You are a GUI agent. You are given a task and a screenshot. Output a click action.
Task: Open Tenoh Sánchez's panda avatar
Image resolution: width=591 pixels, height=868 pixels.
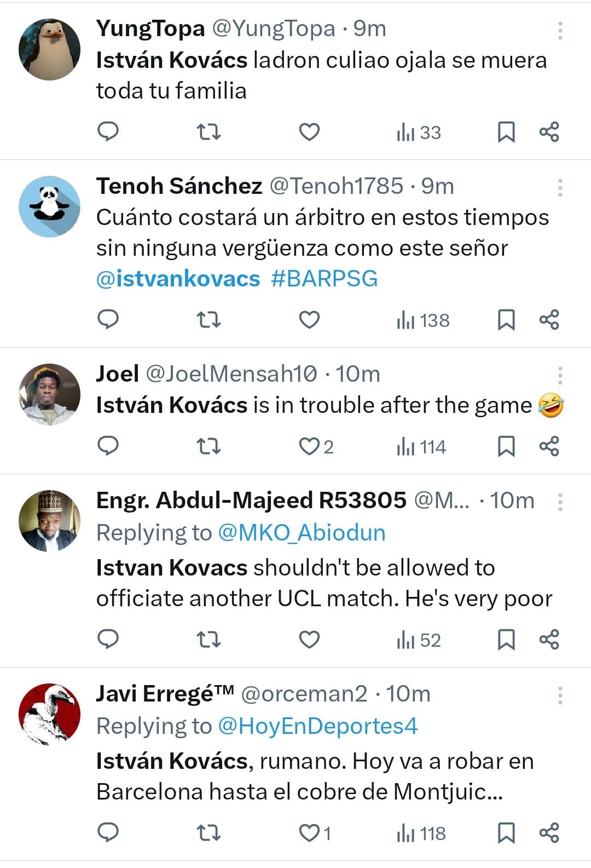tap(49, 206)
